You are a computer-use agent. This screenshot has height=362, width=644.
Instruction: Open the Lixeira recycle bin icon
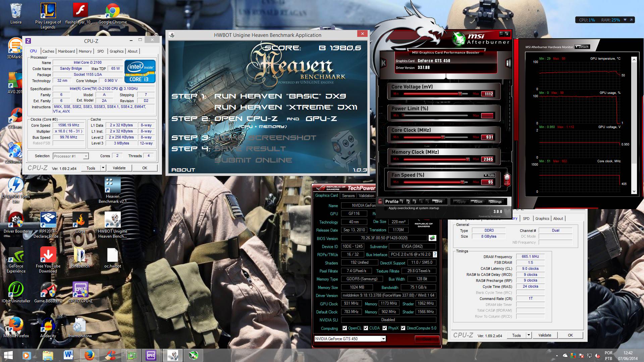pyautogui.click(x=16, y=13)
